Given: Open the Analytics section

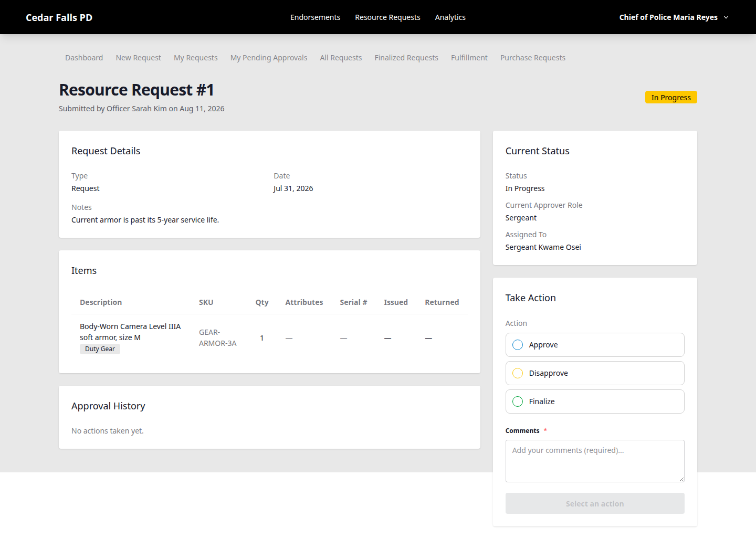Looking at the screenshot, I should (450, 17).
